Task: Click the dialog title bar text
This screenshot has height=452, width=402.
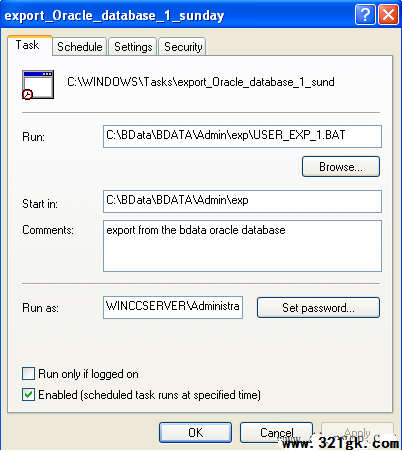Action: pos(114,16)
